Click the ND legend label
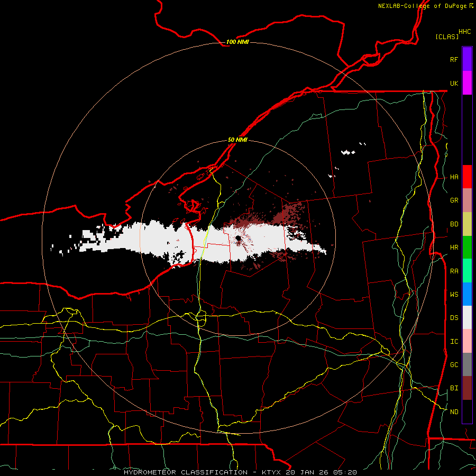This screenshot has height=476, width=476. (454, 412)
